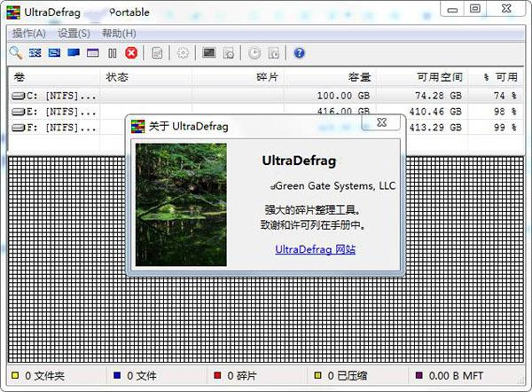Close the 关于 UltraDefrag dialog
The height and width of the screenshot is (392, 532).
[381, 122]
